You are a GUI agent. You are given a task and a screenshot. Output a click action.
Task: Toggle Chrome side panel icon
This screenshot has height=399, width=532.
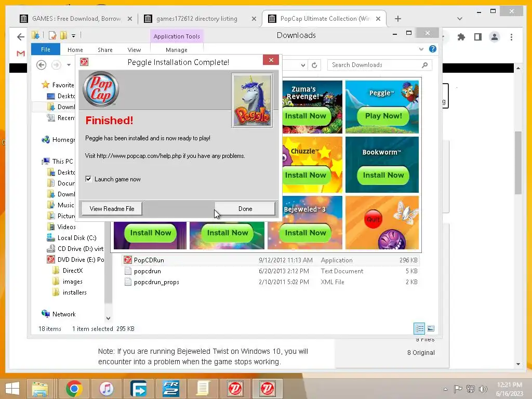coord(478,37)
